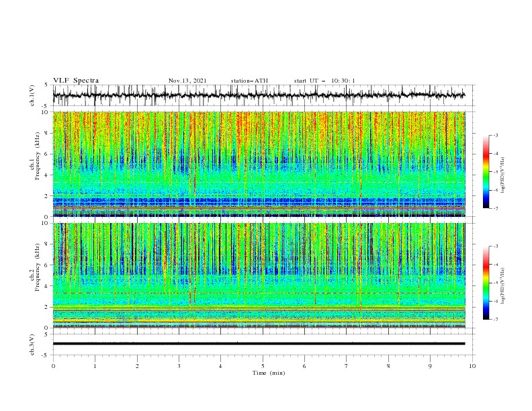532x411 pixels.
Task: Click the "ch.1(V)" waveform axis label
Action: click(x=32, y=95)
